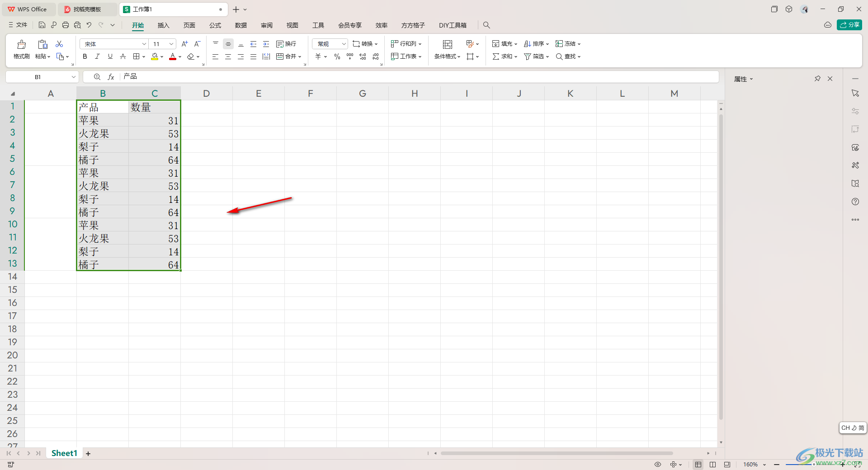This screenshot has width=868, height=470.
Task: Toggle Underline formatting
Action: [110, 56]
